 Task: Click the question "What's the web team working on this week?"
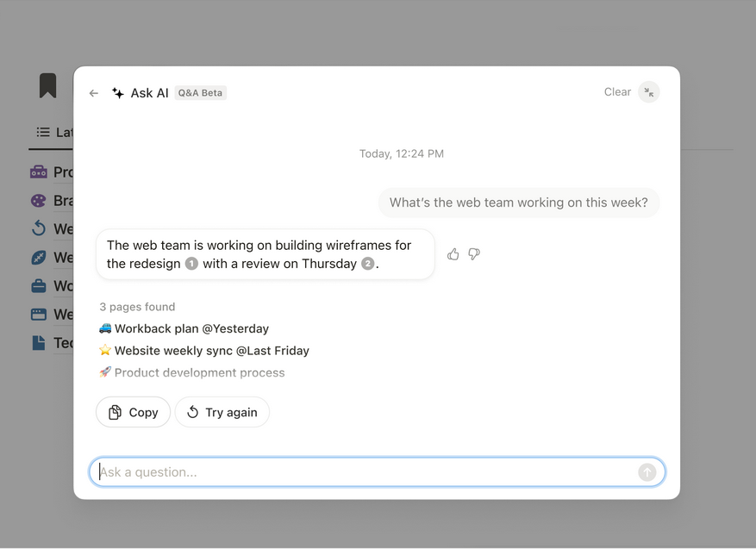pos(519,203)
